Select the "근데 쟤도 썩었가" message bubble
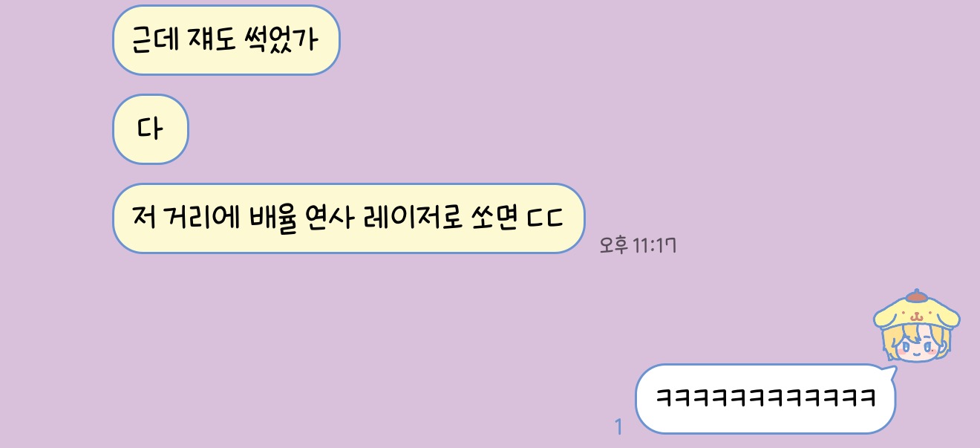This screenshot has height=448, width=980. (226, 40)
